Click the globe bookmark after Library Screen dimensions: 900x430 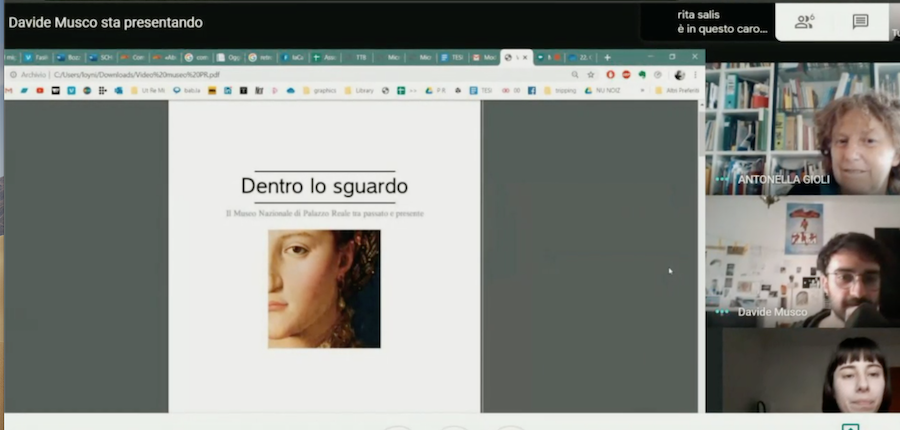(x=386, y=91)
